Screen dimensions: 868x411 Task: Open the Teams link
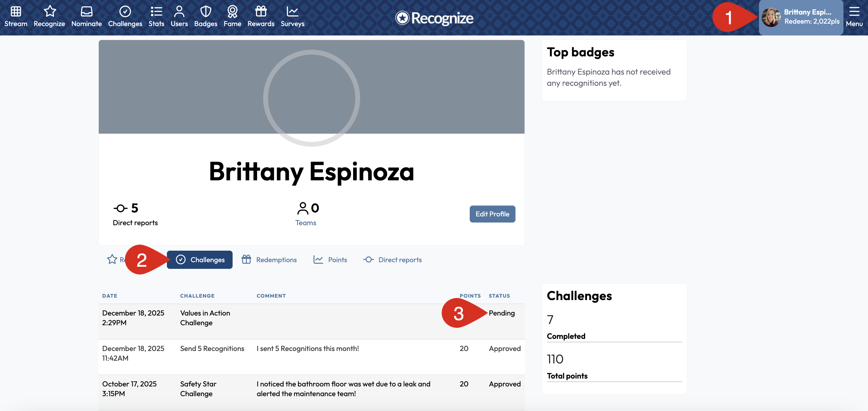[306, 222]
